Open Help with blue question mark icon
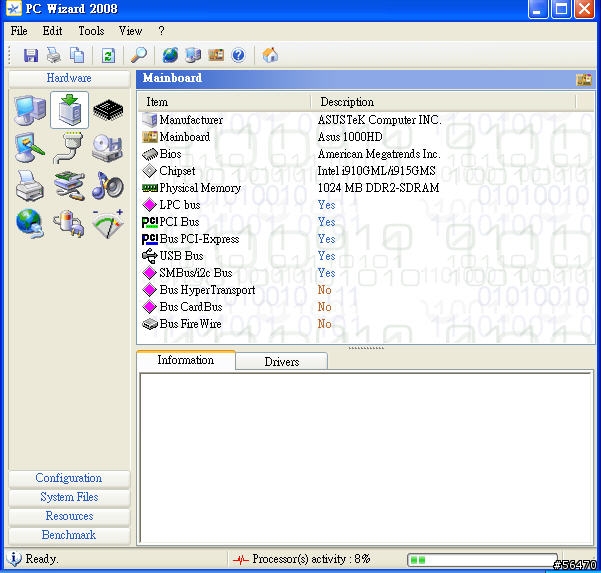The image size is (601, 573). 238,56
